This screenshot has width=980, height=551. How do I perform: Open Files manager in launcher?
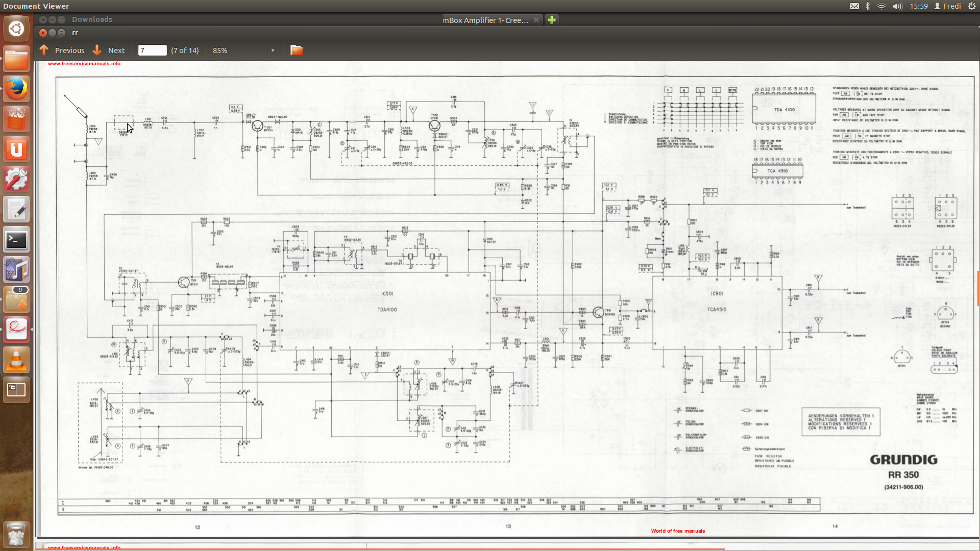click(x=16, y=59)
